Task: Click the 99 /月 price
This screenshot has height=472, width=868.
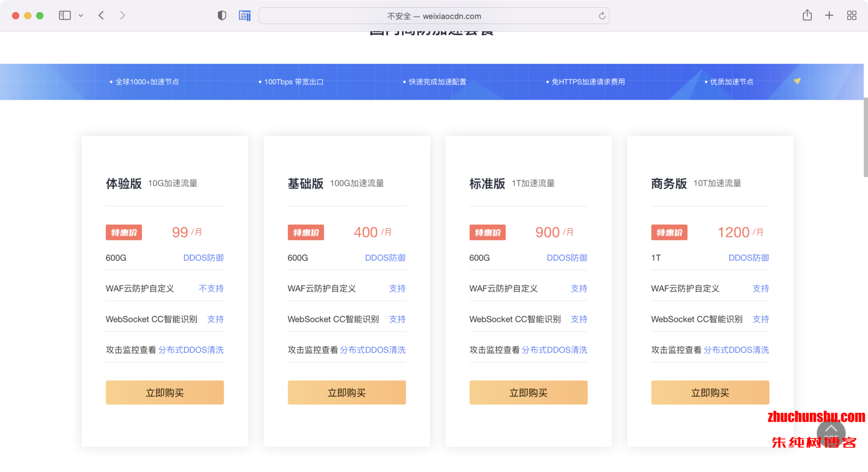Action: coord(187,232)
